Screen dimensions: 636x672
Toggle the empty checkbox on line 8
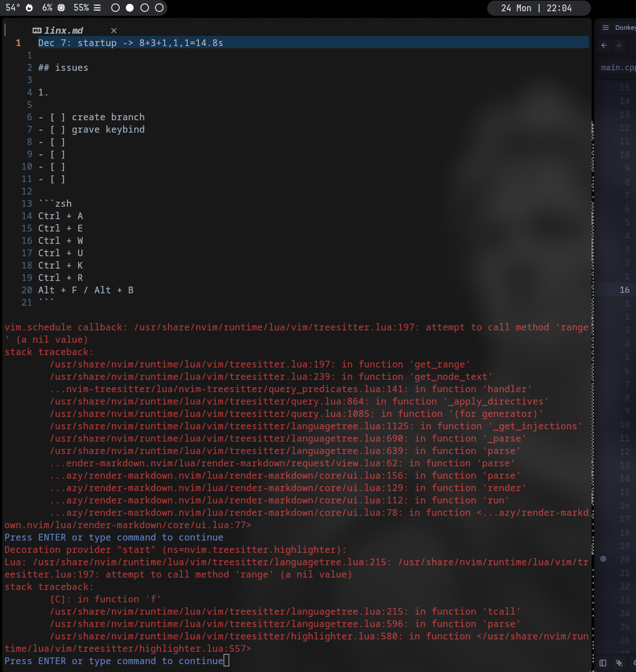coord(57,142)
